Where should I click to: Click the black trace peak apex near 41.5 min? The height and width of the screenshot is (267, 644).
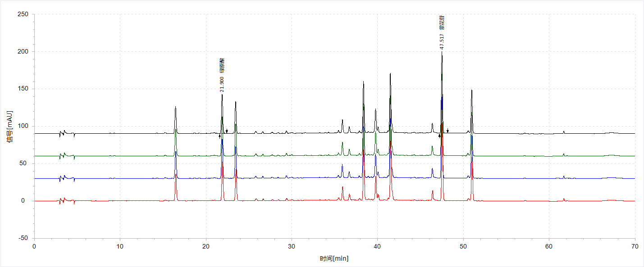390,74
